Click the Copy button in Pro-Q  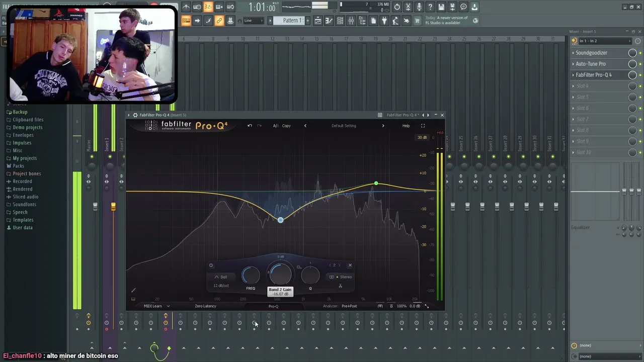point(286,126)
